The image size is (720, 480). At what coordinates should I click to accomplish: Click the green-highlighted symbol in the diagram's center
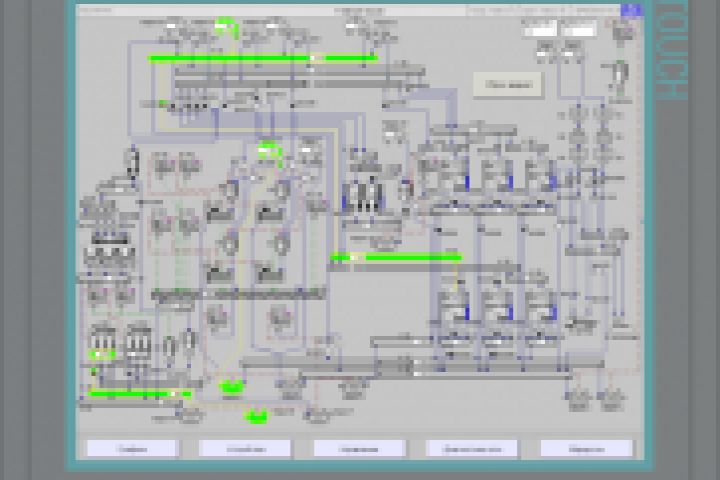click(x=269, y=151)
